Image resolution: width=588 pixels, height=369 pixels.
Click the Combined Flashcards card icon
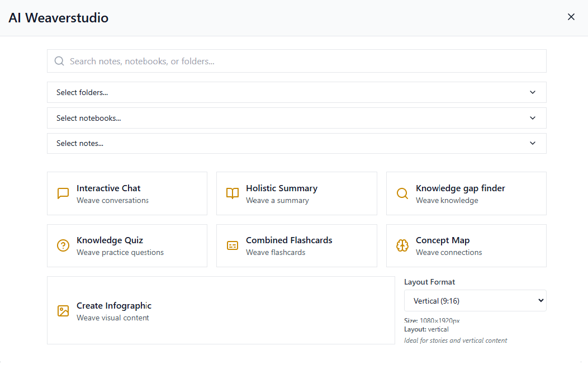[x=233, y=245]
